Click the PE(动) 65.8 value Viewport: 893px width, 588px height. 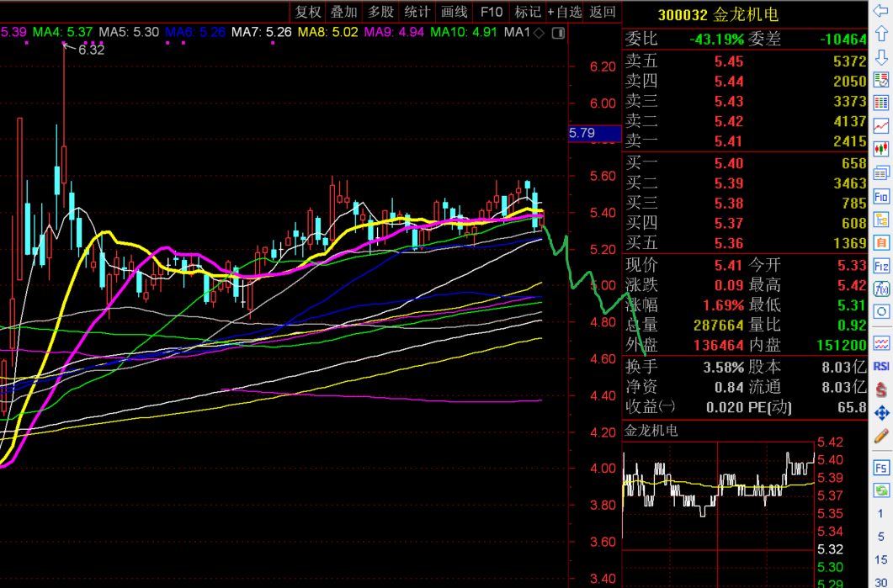pyautogui.click(x=853, y=407)
